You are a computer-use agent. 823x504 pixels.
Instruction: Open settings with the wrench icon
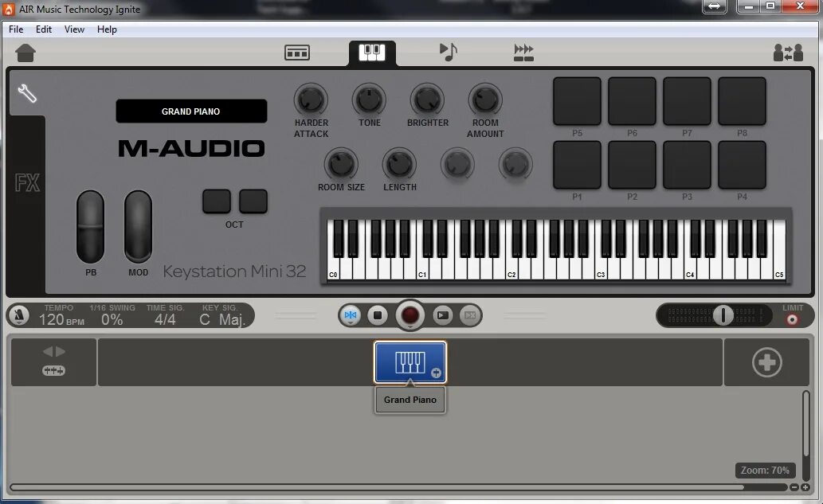pos(27,93)
